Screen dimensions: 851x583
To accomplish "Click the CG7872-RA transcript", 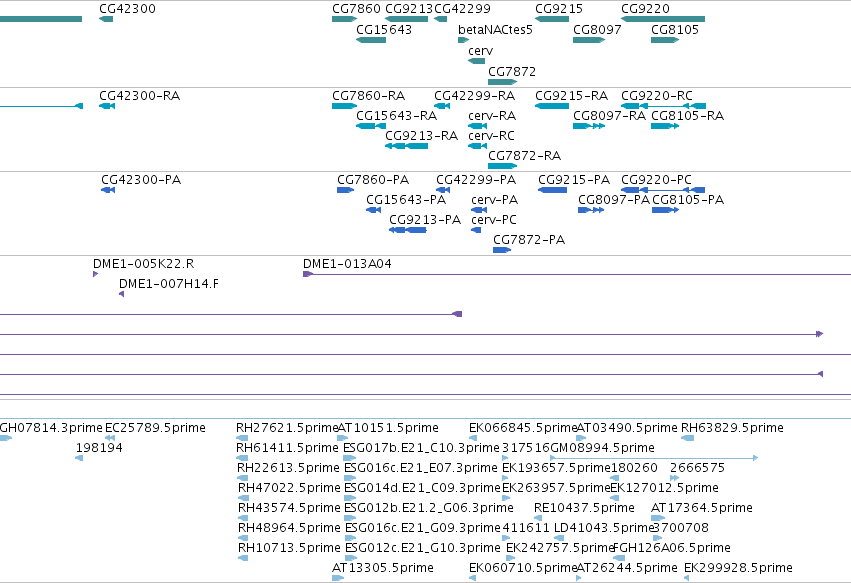I will tap(503, 166).
